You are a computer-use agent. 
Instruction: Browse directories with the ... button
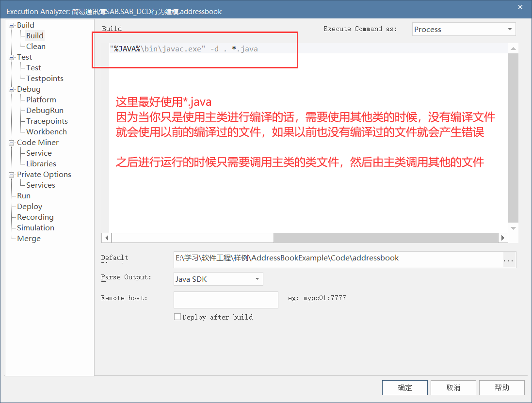(x=508, y=260)
